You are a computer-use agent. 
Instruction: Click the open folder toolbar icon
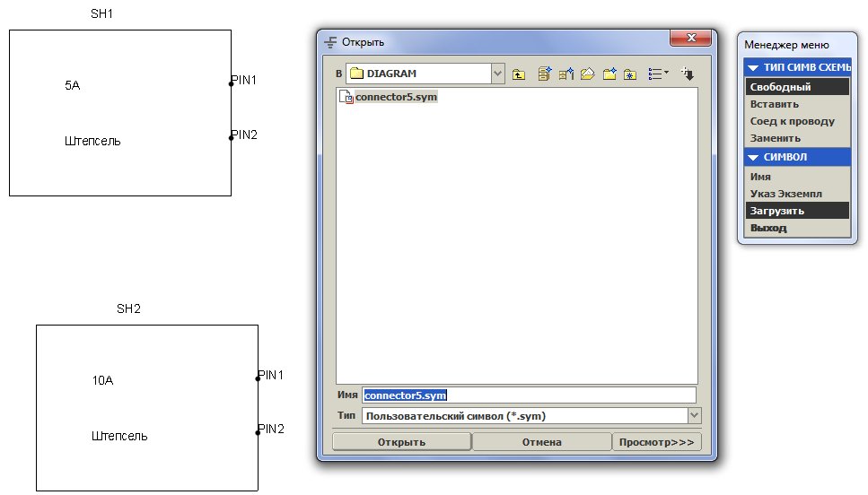coord(587,74)
